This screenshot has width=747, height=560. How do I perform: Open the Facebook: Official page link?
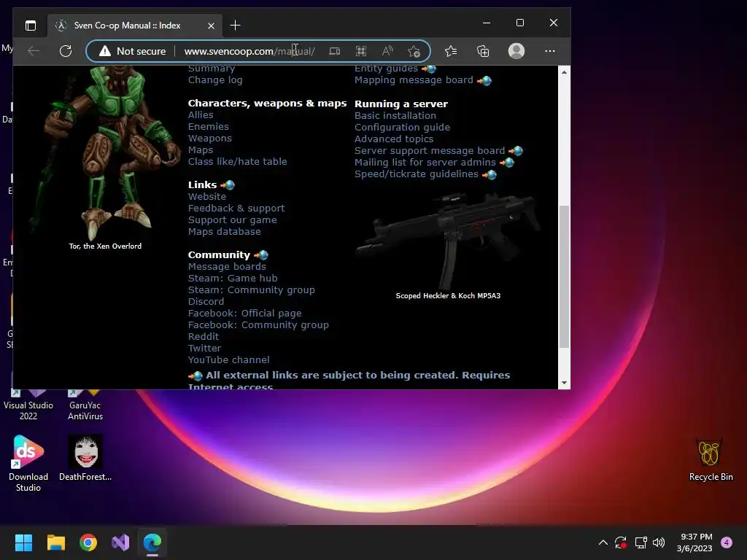pos(244,314)
